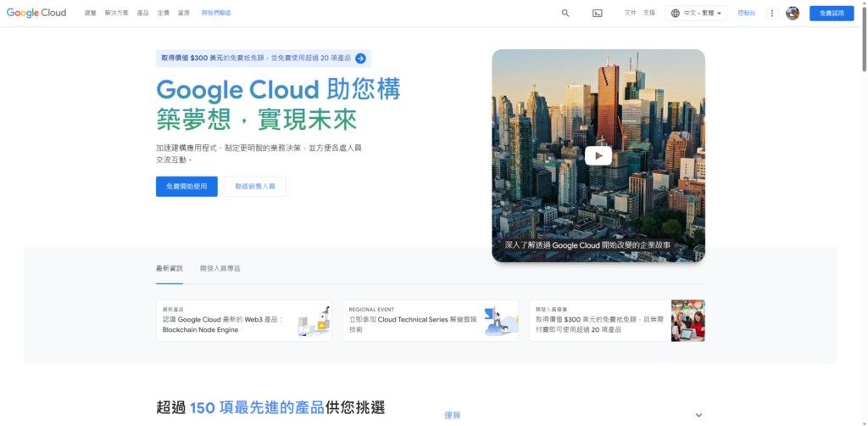868x426 pixels.
Task: Open the 支援 link
Action: (649, 13)
